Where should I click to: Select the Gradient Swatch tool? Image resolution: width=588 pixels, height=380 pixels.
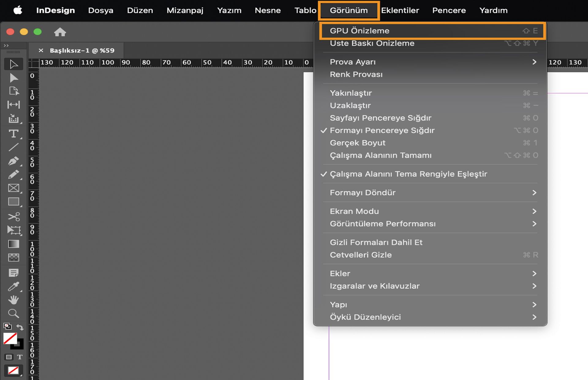[13, 244]
